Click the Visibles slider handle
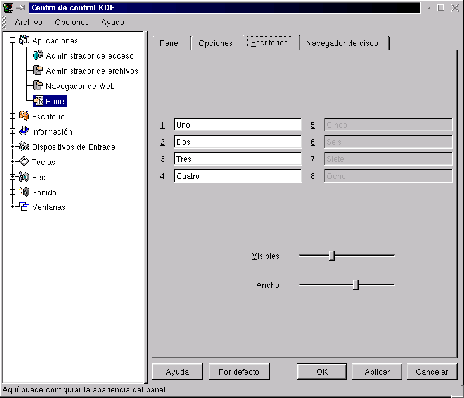464x398 pixels. (x=332, y=256)
